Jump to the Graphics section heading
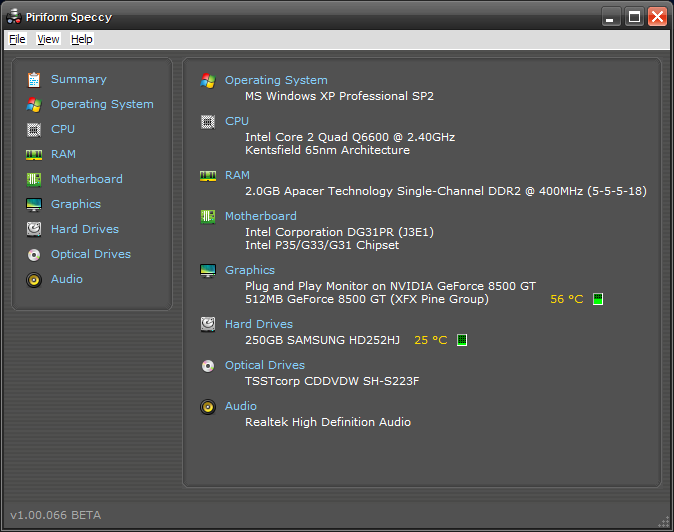 coord(250,270)
